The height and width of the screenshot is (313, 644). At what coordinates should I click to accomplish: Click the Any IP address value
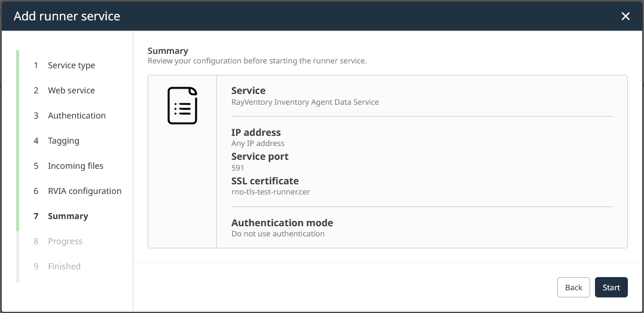tap(258, 143)
